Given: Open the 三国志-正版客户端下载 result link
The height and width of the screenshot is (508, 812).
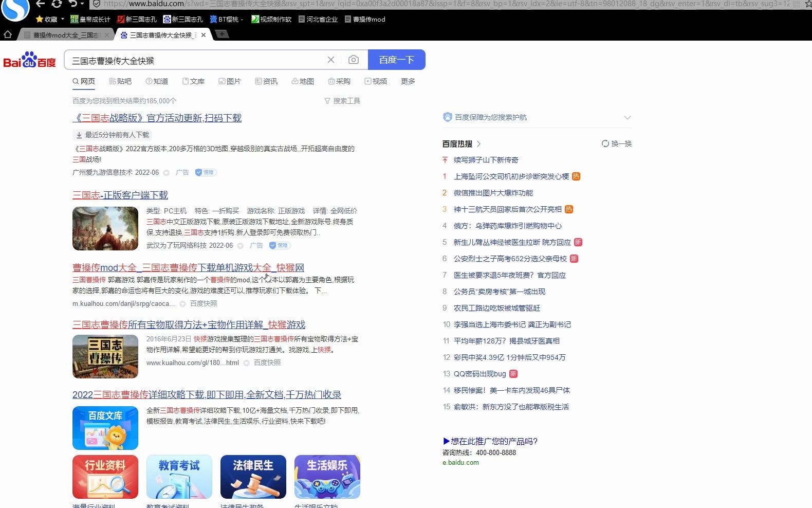Looking at the screenshot, I should coord(120,195).
